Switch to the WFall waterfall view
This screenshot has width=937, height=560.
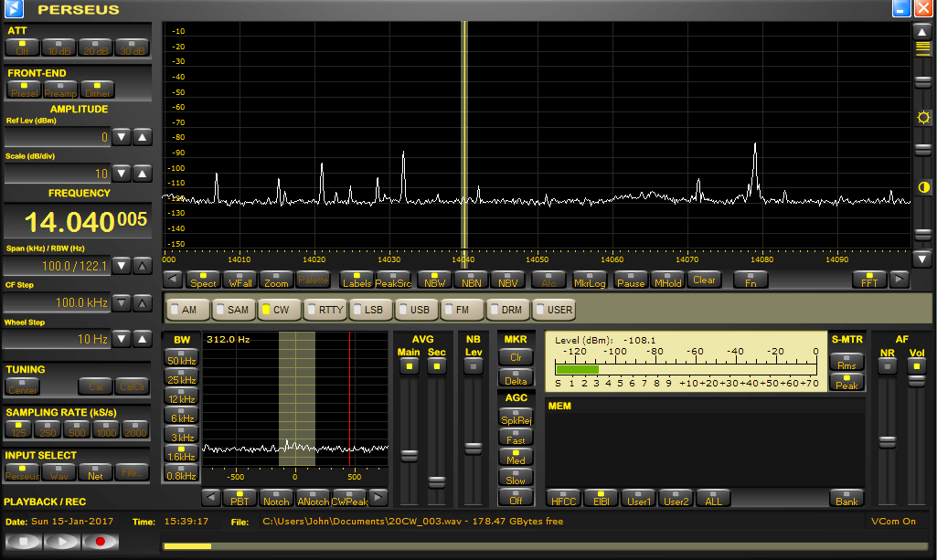[240, 280]
